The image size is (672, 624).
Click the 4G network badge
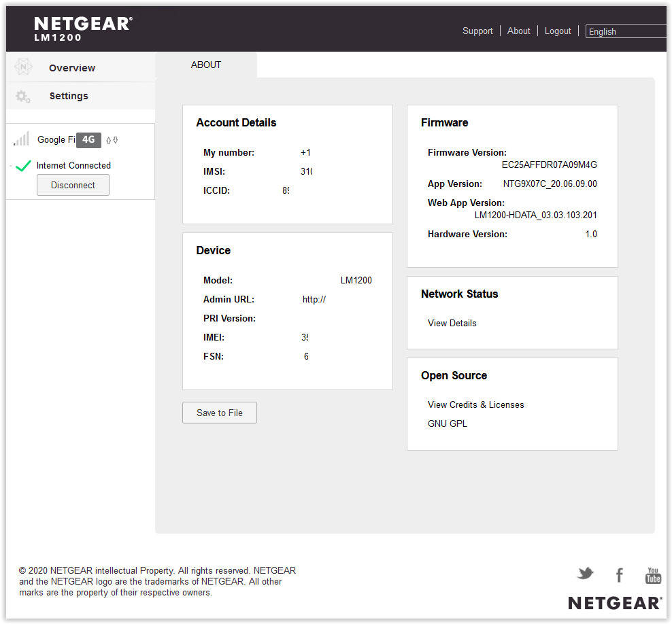[88, 140]
